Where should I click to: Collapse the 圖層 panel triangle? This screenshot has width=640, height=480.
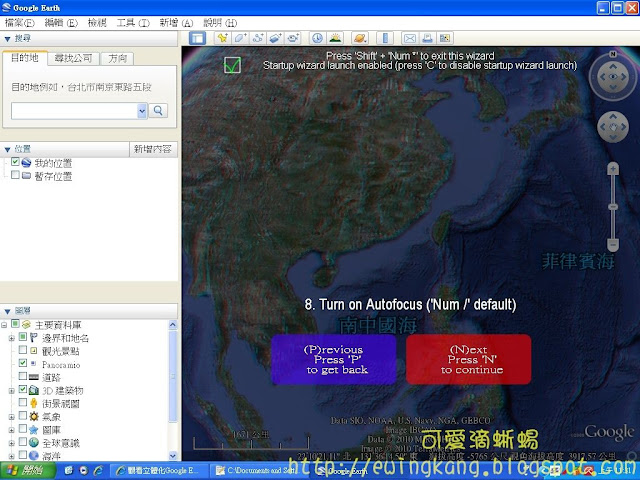click(7, 311)
